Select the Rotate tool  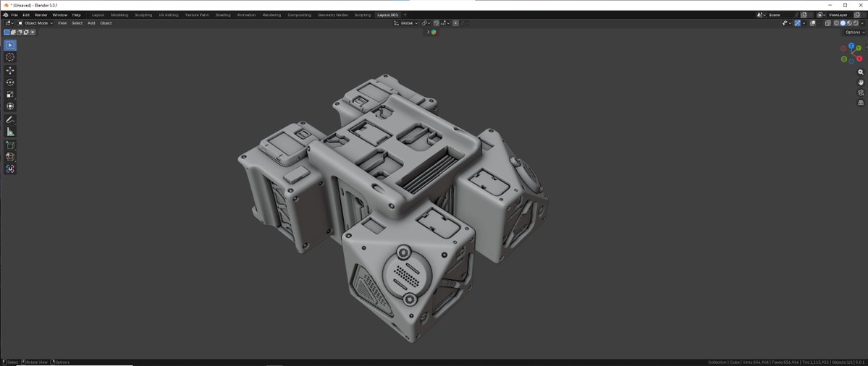pyautogui.click(x=10, y=82)
